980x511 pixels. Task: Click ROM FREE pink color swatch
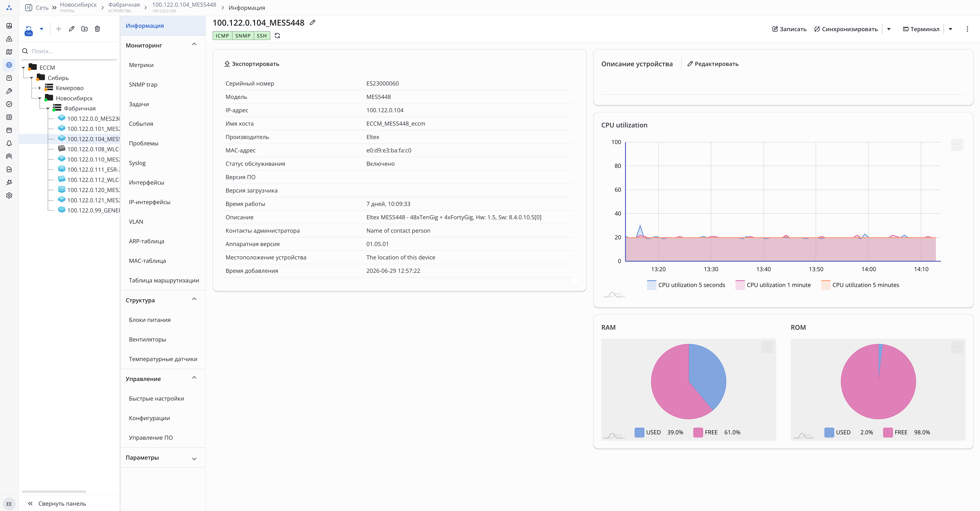888,433
